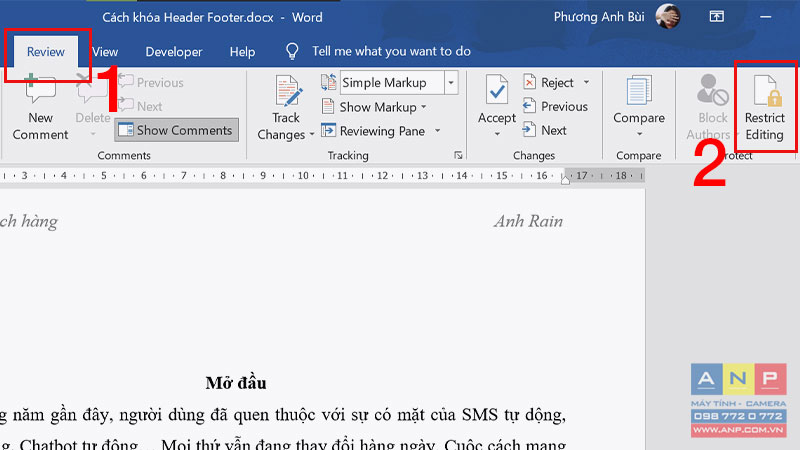800x450 pixels.
Task: Click the Anh Rain header text
Action: pyautogui.click(x=528, y=221)
